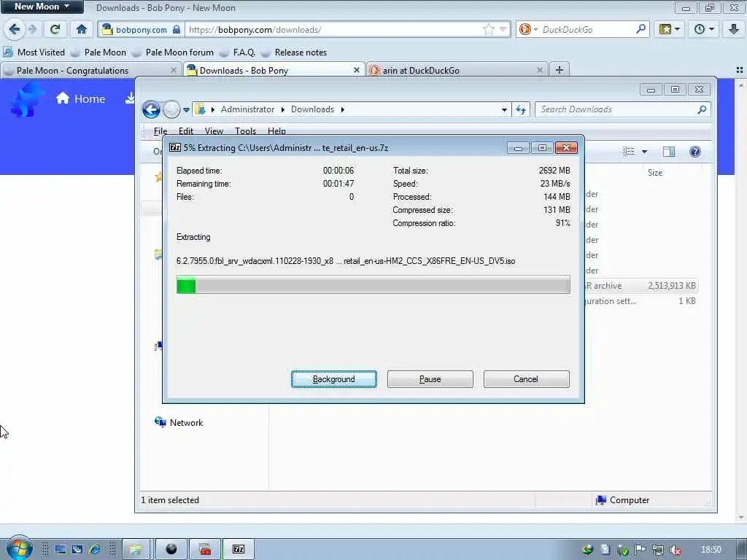Viewport: 747px width, 560px height.
Task: Click the padlock icon beside bobpony.com
Action: click(x=177, y=29)
